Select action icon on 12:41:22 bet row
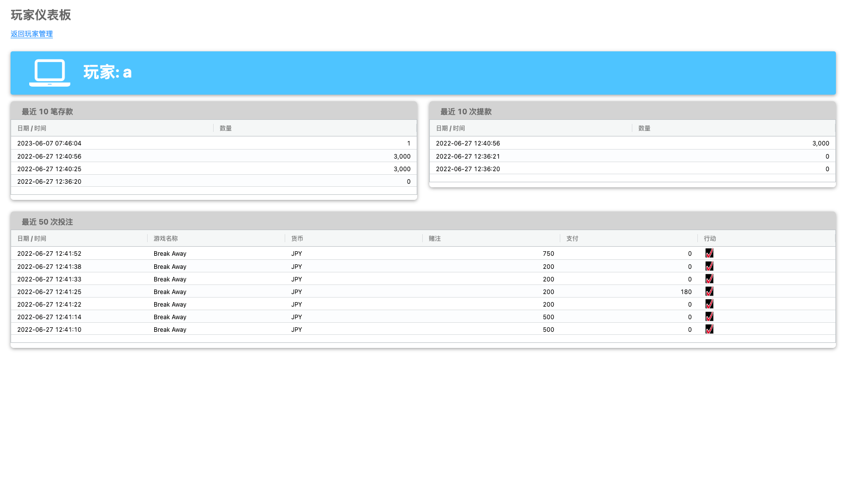The width and height of the screenshot is (847, 504). pyautogui.click(x=709, y=304)
